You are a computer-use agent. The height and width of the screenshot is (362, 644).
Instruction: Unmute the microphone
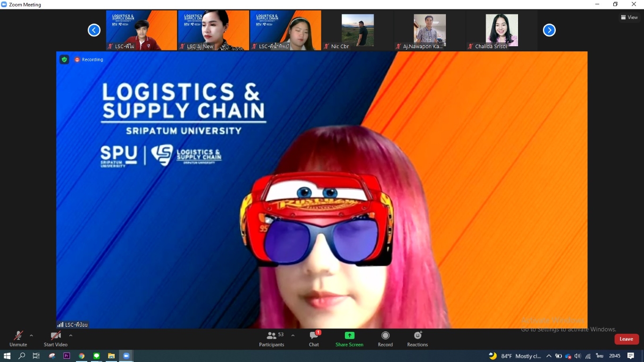click(x=18, y=339)
